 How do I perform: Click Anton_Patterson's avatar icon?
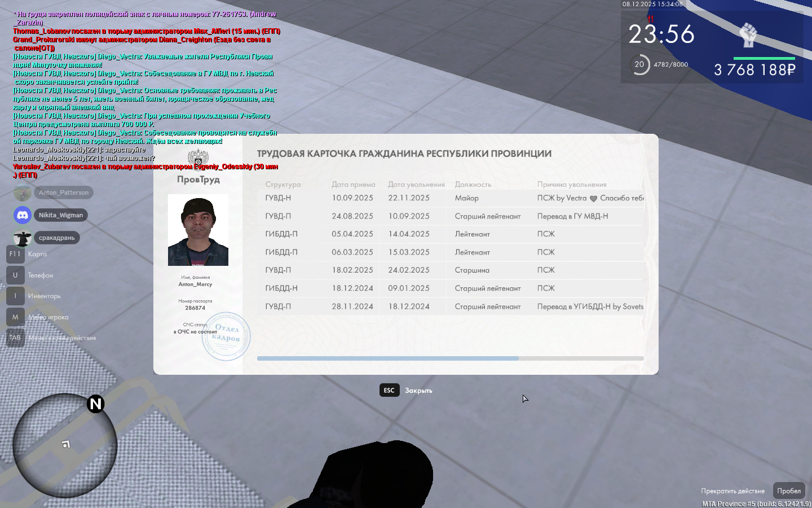[23, 192]
